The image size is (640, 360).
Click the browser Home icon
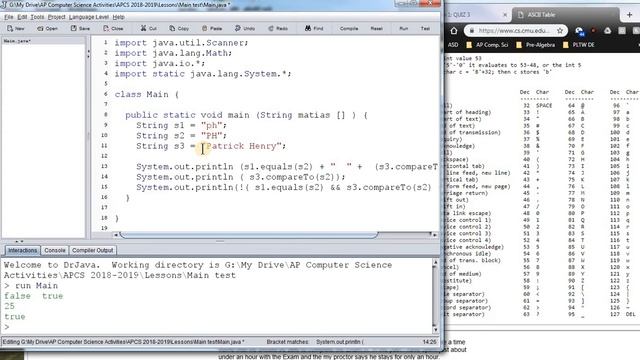point(454,31)
